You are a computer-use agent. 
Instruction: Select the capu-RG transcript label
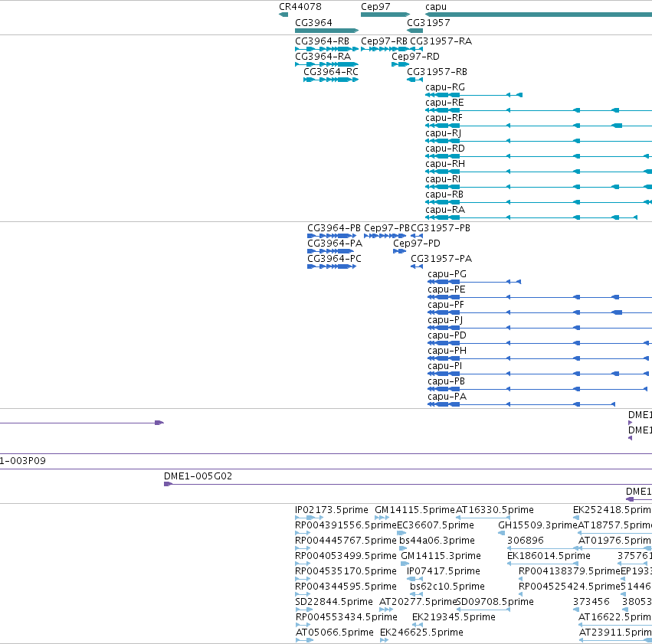pyautogui.click(x=445, y=87)
